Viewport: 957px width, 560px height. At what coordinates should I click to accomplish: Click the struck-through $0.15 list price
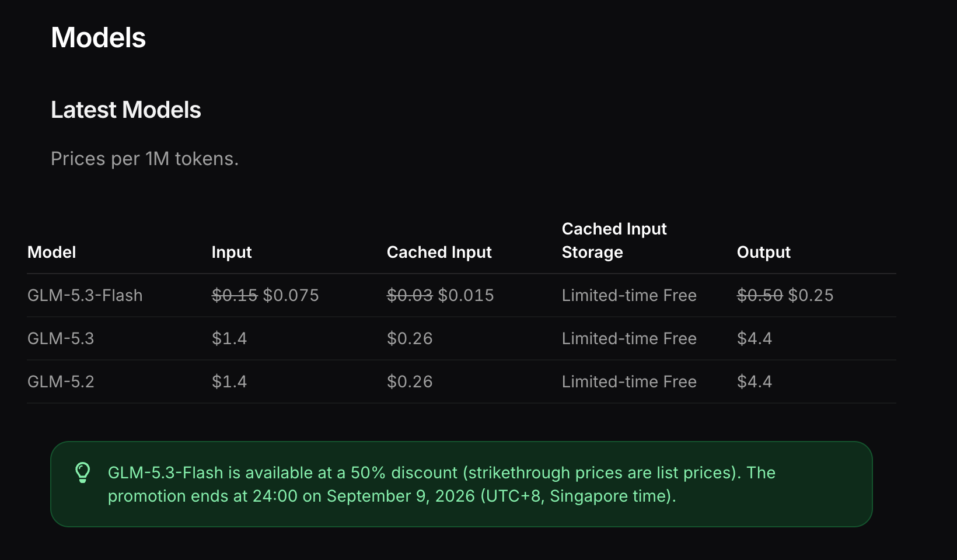(235, 295)
